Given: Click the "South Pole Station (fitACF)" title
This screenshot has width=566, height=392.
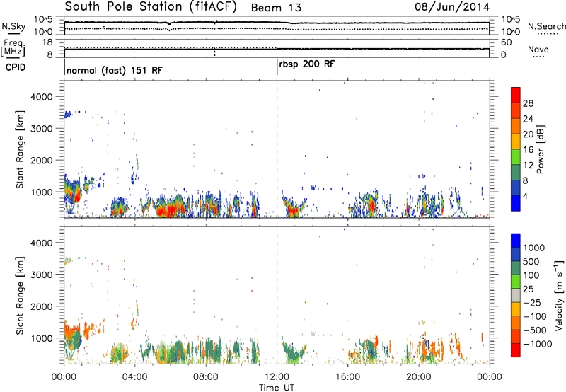Looking at the screenshot, I should point(151,7).
